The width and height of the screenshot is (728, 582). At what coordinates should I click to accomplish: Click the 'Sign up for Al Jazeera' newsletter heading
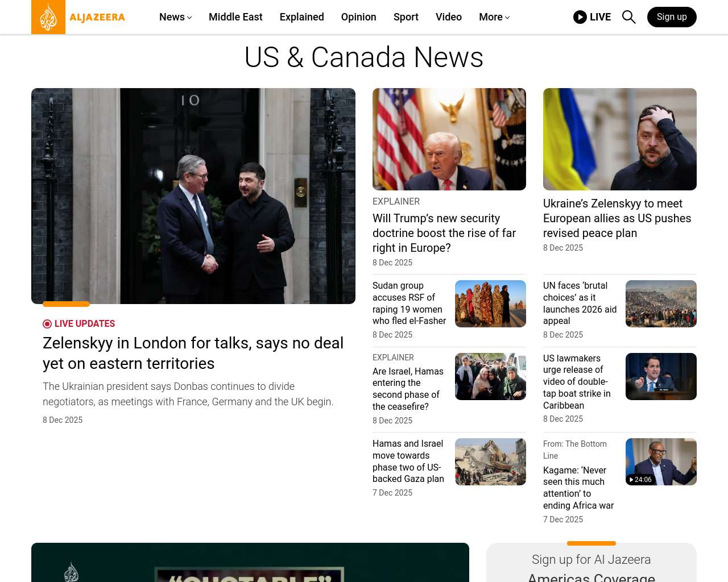click(591, 559)
